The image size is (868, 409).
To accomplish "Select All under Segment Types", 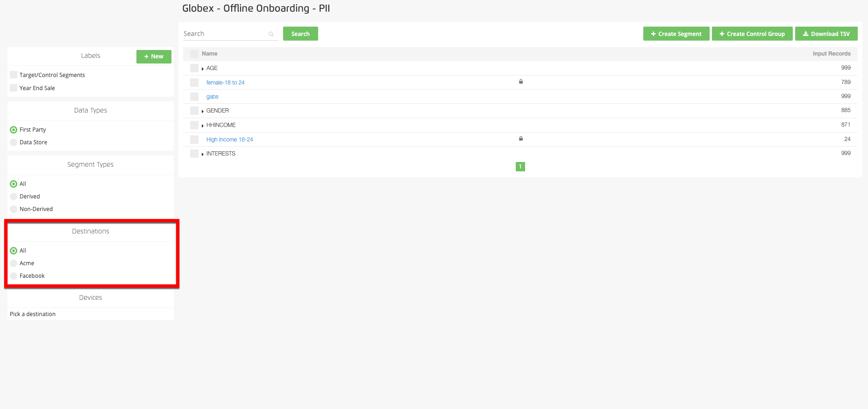I will click(14, 184).
